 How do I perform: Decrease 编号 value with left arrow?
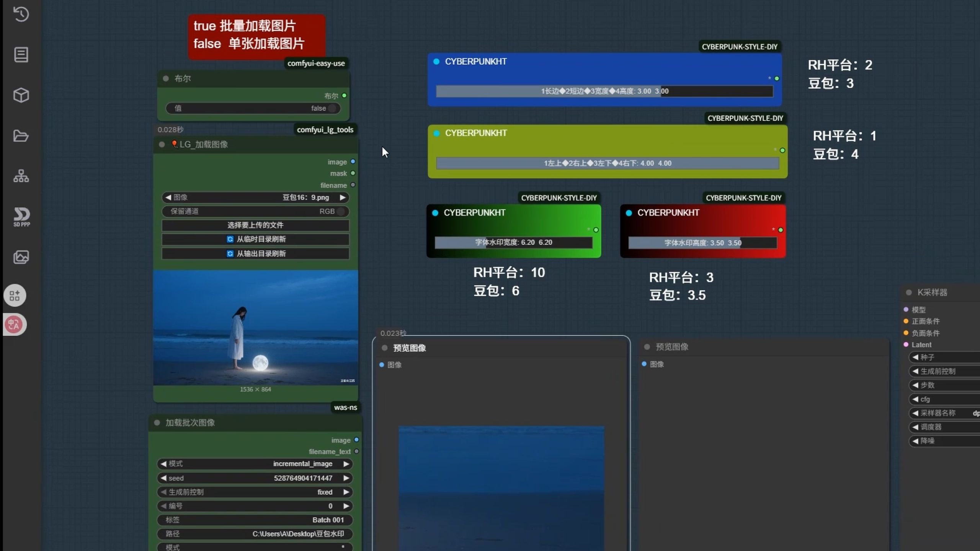[163, 506]
